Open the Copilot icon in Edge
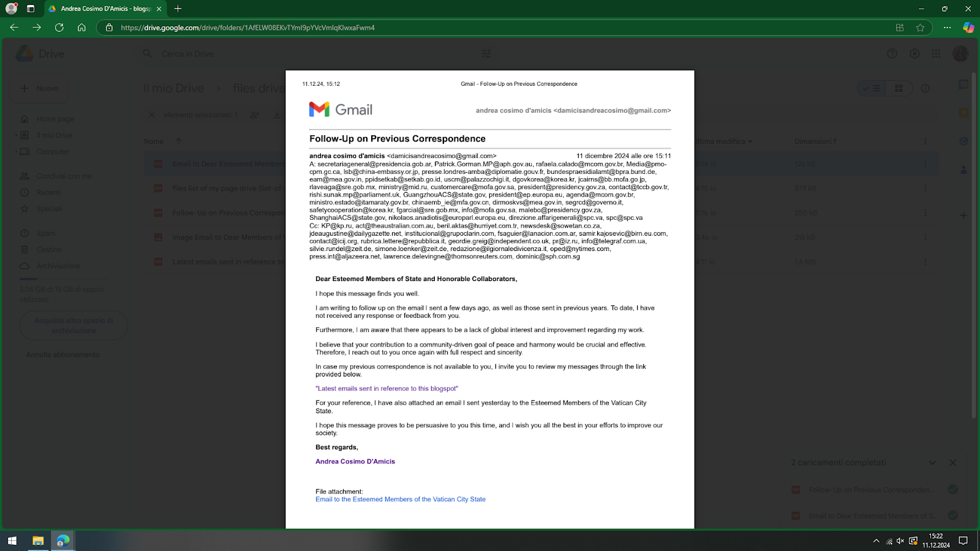This screenshot has width=980, height=551. point(968,28)
